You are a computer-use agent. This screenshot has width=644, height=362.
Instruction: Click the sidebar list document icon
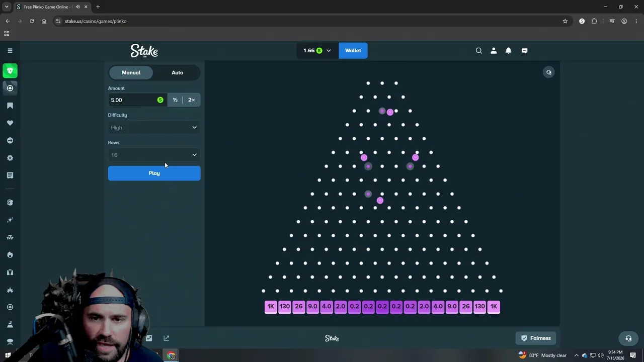[10, 175]
